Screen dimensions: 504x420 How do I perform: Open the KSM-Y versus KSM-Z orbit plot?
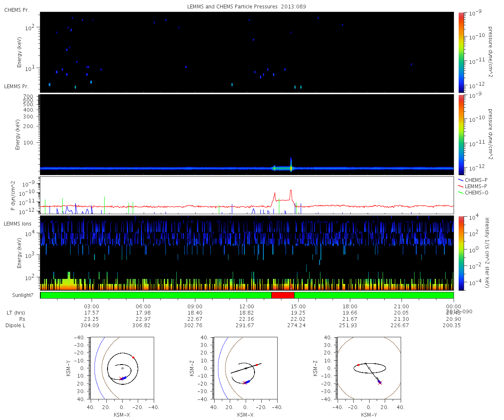point(369,368)
